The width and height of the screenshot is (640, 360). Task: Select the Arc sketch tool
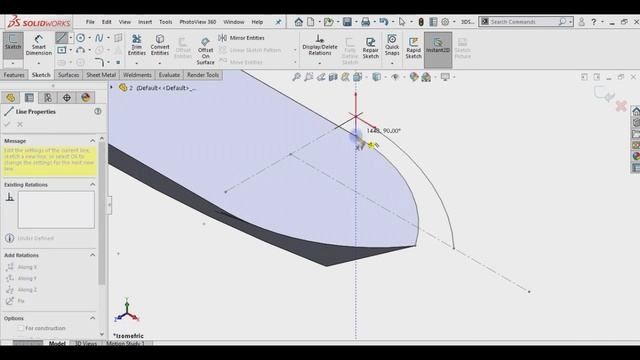tap(80, 50)
